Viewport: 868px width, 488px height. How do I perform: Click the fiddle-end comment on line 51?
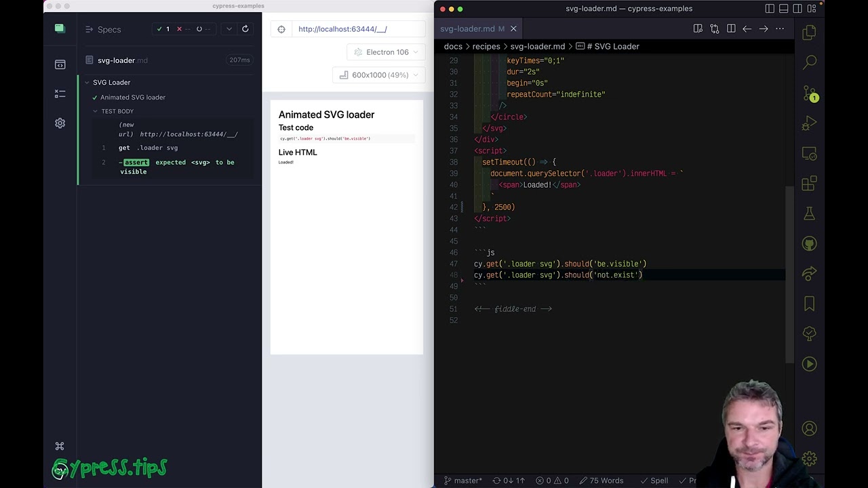[x=513, y=309]
